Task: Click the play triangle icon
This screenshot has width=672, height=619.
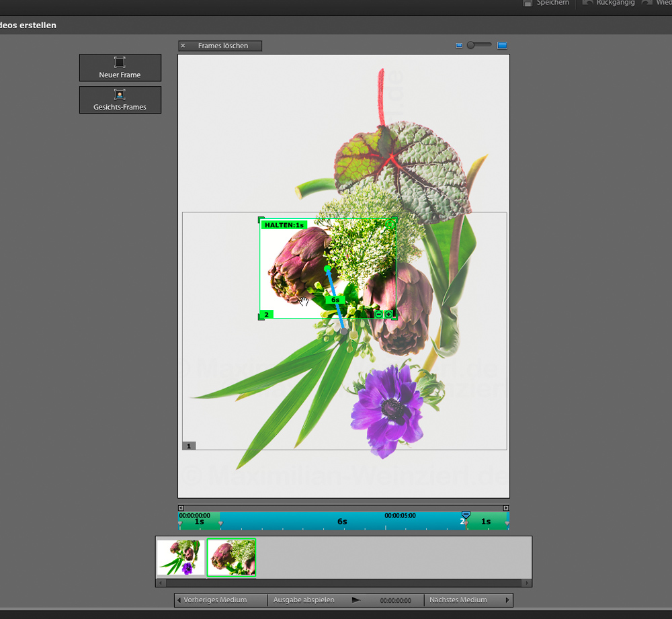Action: 355,600
